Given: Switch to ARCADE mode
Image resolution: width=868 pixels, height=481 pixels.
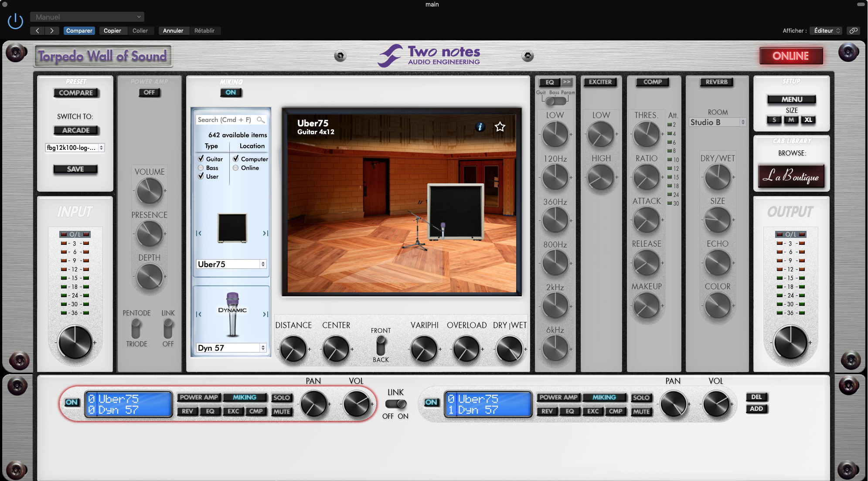Looking at the screenshot, I should (76, 130).
